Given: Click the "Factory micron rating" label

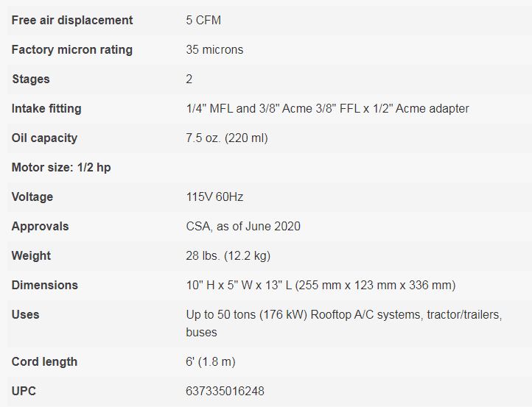Looking at the screenshot, I should click(x=72, y=49).
